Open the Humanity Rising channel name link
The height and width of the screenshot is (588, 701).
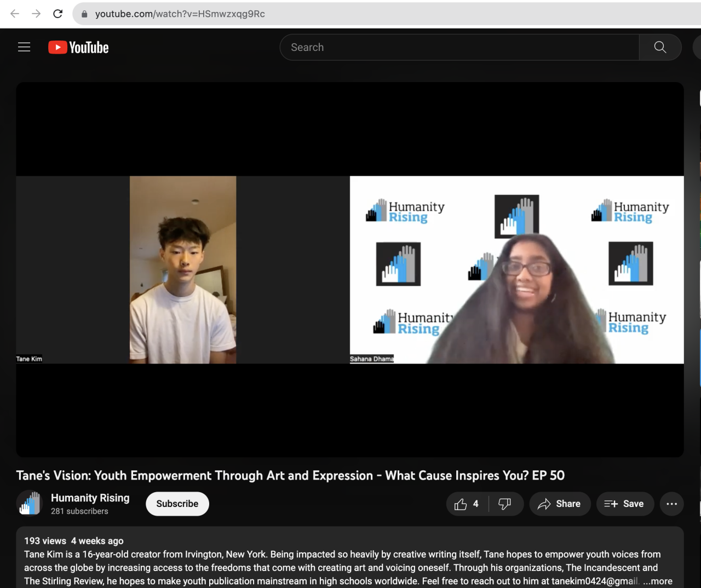tap(90, 498)
